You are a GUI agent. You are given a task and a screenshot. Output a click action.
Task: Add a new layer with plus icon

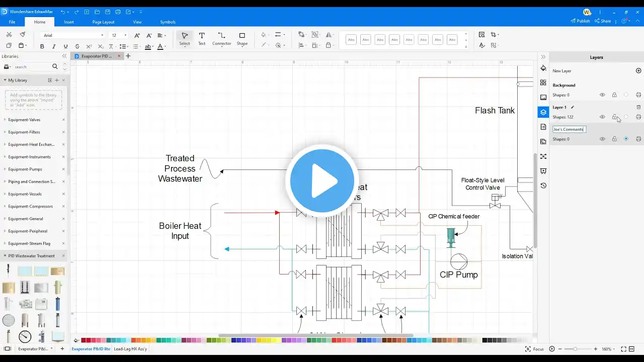[x=638, y=71]
